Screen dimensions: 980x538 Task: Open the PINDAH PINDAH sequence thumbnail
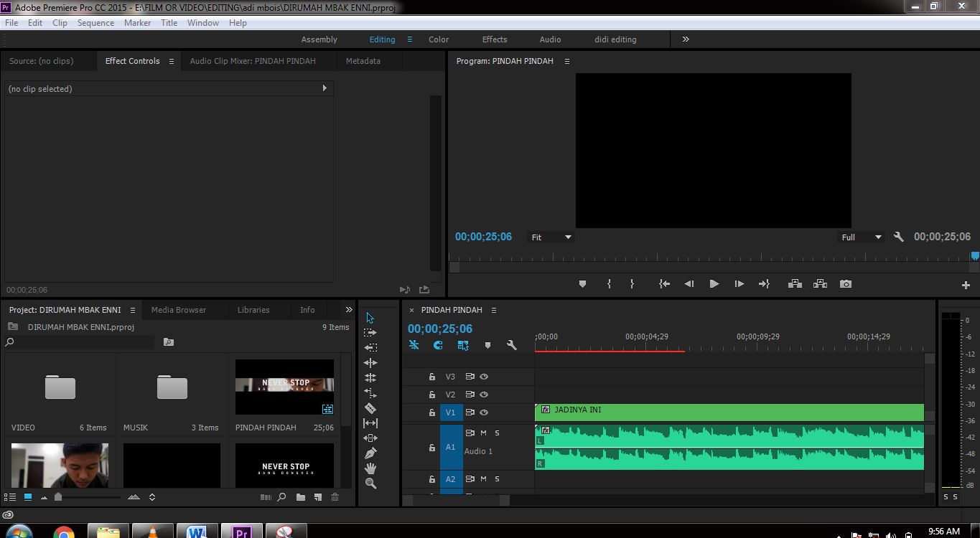pos(284,387)
